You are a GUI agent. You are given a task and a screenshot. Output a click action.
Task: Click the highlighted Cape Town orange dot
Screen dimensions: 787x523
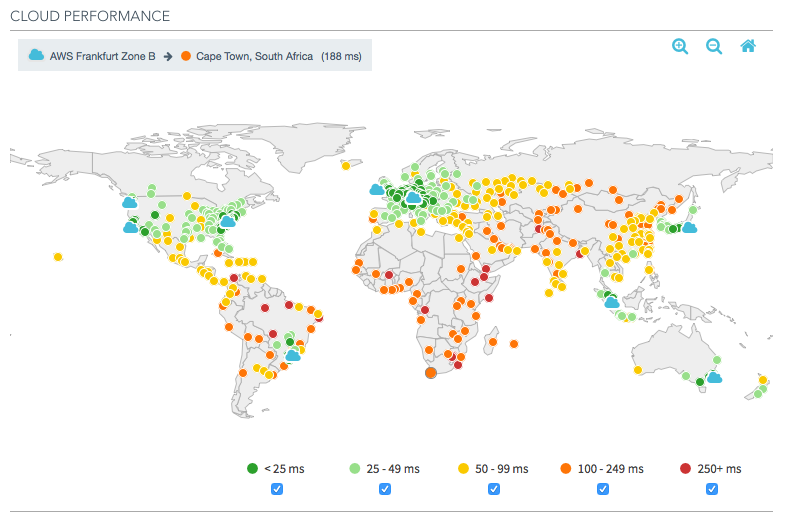click(431, 372)
